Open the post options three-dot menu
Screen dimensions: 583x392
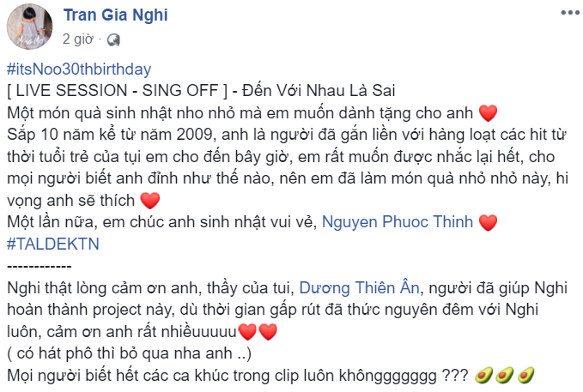coord(570,13)
